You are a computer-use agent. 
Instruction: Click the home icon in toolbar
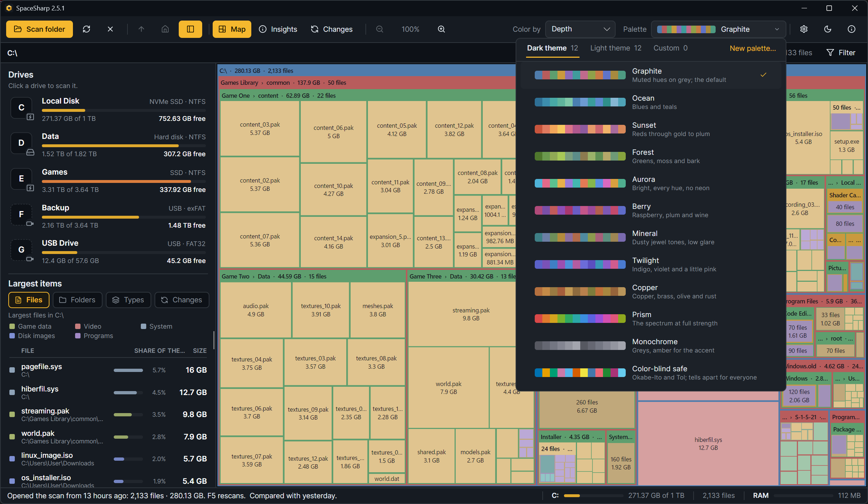click(x=165, y=29)
